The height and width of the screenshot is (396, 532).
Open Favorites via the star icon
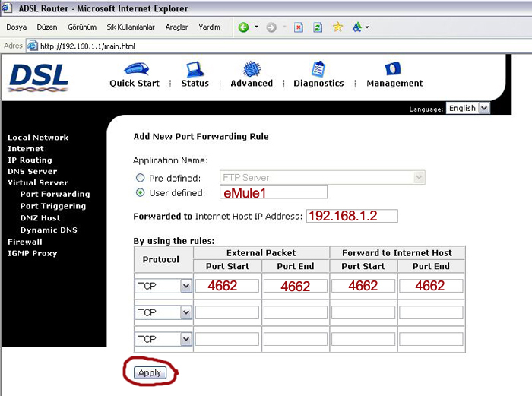[337, 27]
